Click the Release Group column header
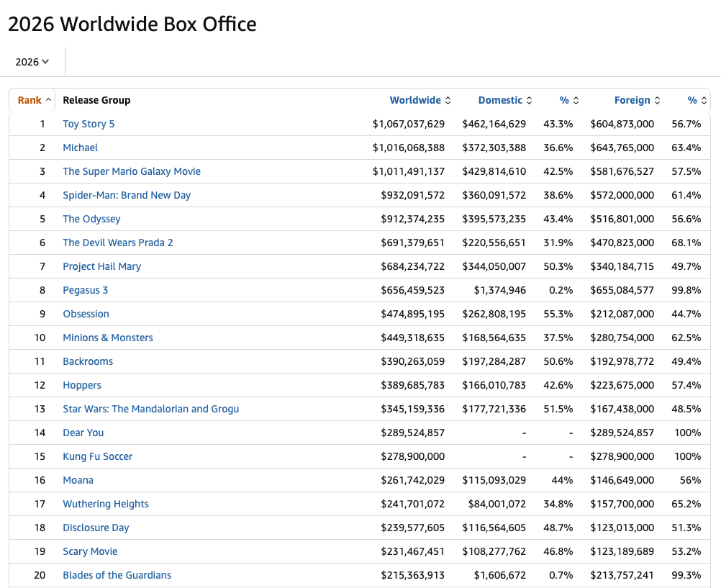This screenshot has height=588, width=721. pyautogui.click(x=96, y=100)
